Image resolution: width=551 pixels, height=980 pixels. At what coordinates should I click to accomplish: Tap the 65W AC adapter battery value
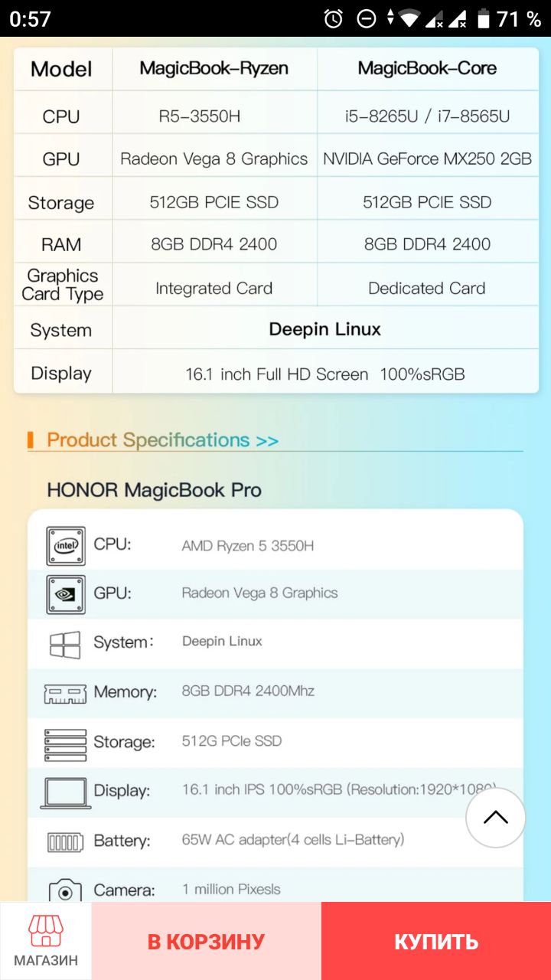point(293,840)
